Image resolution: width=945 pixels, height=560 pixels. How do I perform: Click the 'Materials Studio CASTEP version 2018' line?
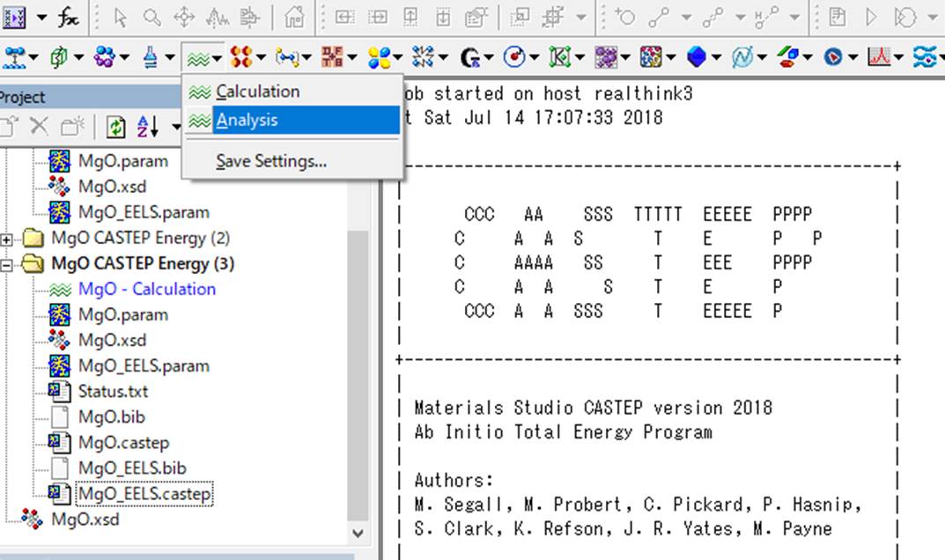pos(593,408)
